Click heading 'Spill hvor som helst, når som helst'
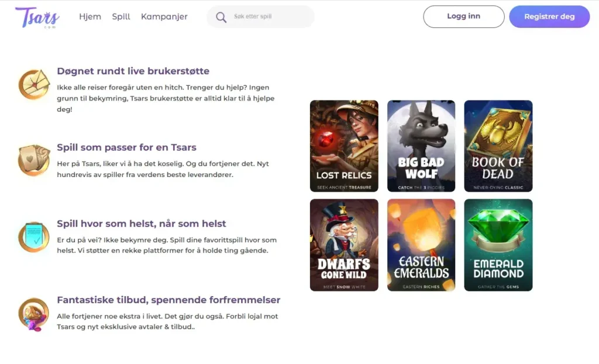 [142, 224]
